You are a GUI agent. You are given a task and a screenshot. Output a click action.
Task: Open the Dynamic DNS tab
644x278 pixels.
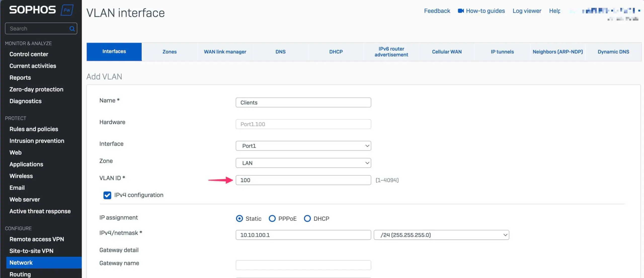[613, 52]
